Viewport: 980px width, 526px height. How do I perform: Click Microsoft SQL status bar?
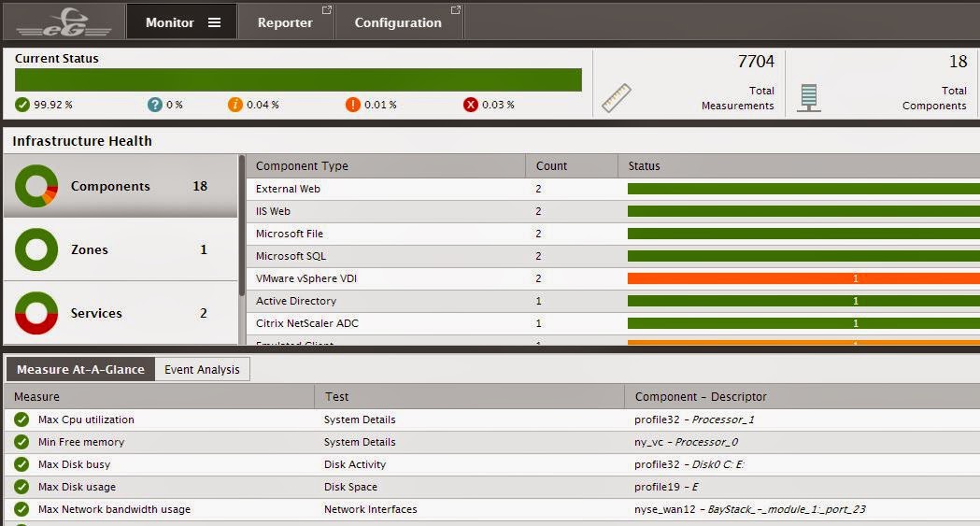point(803,256)
